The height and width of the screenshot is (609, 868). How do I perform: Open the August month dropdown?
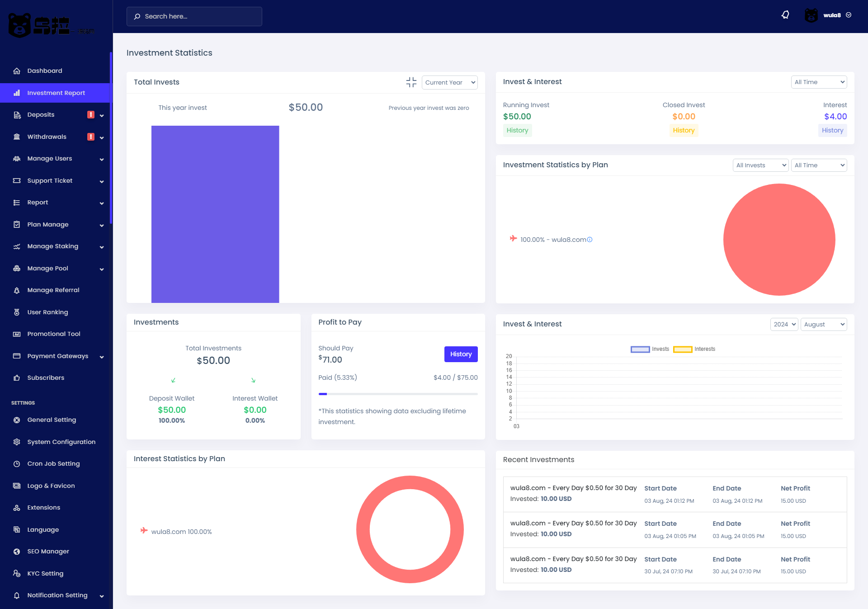(823, 325)
